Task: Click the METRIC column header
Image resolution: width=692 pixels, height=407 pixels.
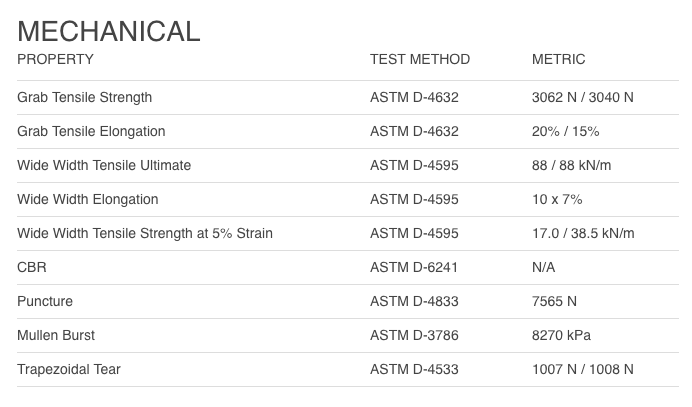Action: (558, 60)
